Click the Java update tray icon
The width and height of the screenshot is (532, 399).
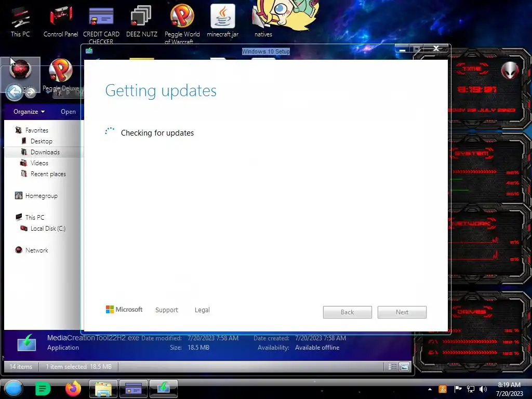(443, 389)
